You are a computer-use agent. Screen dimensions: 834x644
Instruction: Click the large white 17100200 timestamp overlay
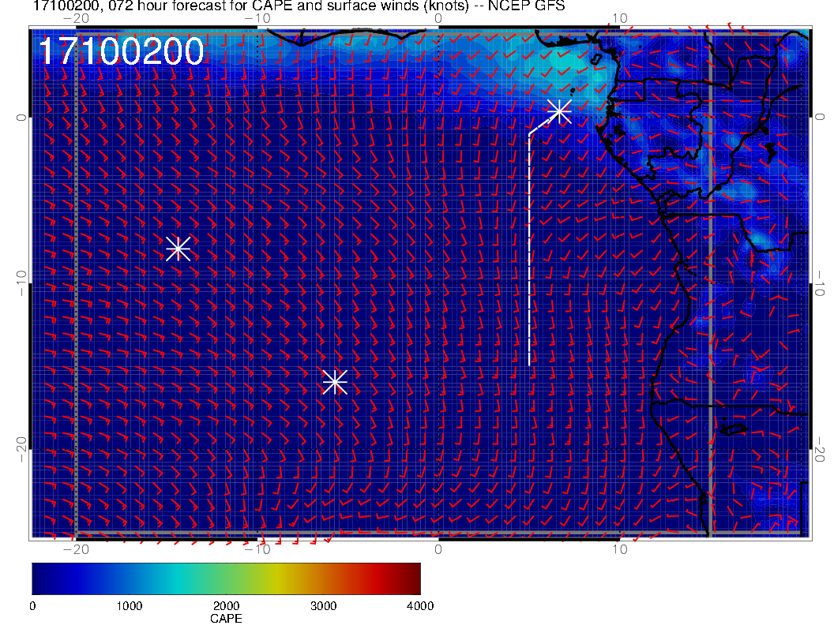[x=122, y=51]
